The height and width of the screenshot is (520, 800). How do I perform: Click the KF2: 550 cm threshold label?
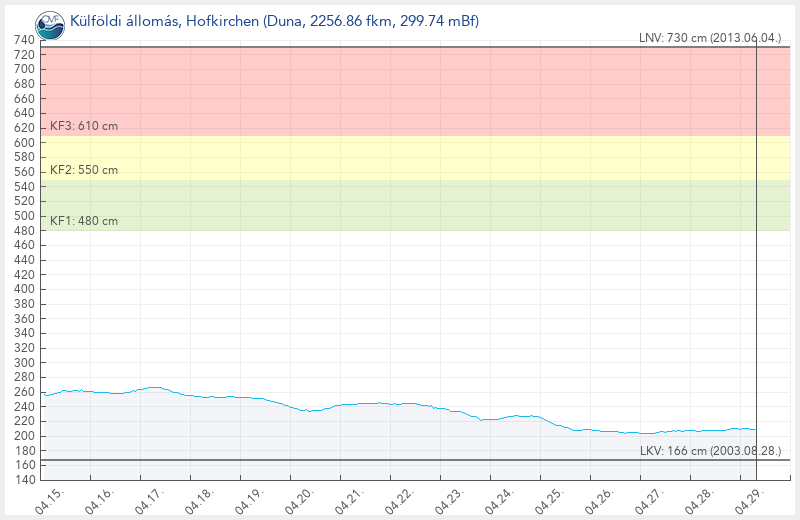point(83,170)
